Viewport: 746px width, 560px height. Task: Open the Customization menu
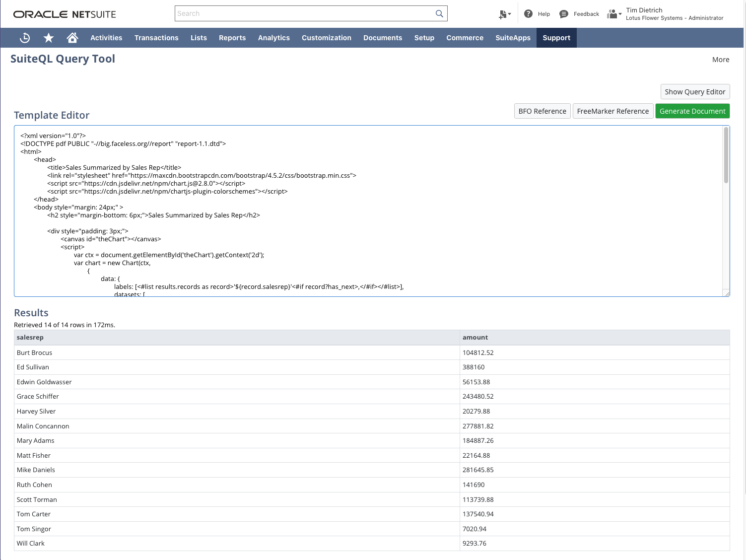(327, 38)
